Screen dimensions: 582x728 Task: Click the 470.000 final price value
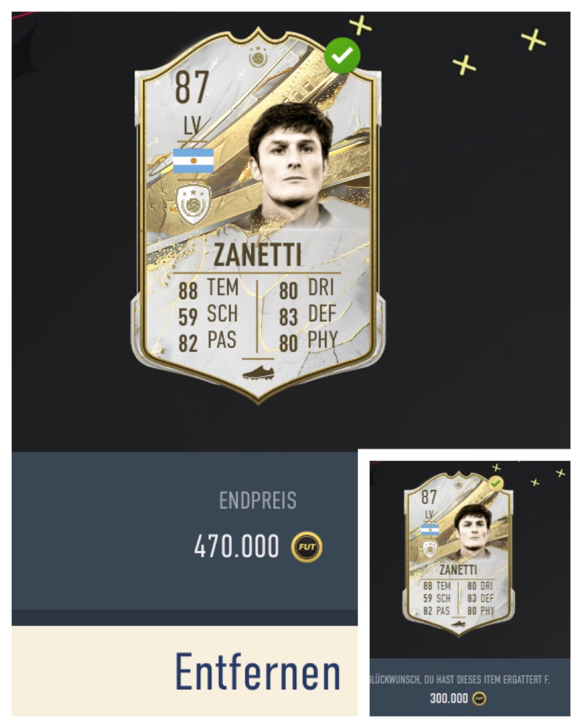coord(237,546)
